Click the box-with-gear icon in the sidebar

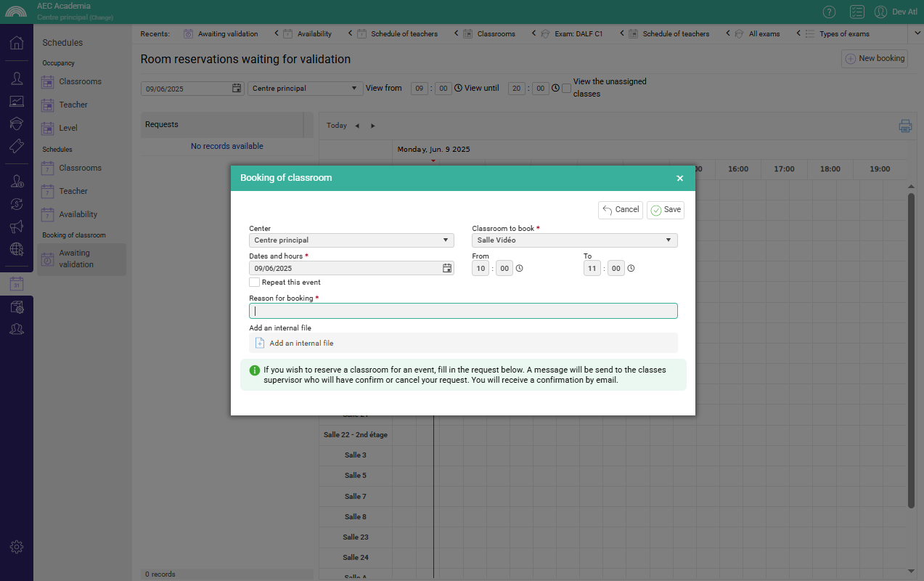coord(17,306)
